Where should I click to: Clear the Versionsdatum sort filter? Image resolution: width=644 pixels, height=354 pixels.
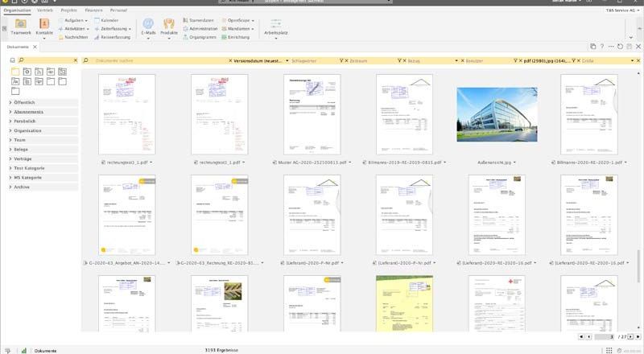(x=230, y=60)
